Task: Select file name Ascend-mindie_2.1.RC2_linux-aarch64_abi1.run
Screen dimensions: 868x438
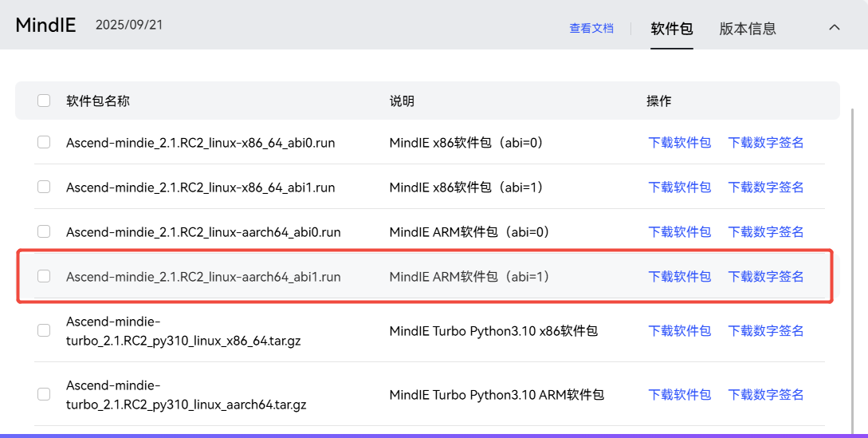Action: (203, 276)
